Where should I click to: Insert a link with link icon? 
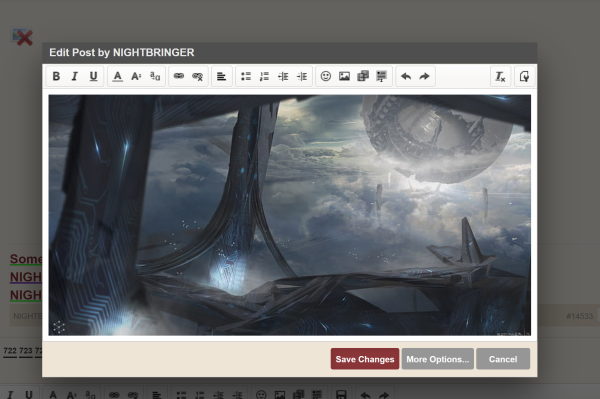pyautogui.click(x=179, y=77)
